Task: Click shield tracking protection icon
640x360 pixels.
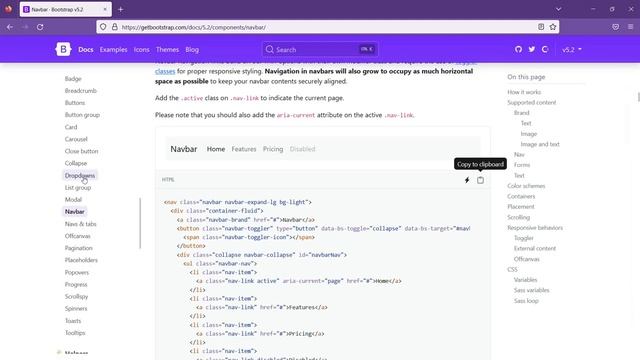Action: point(103,27)
